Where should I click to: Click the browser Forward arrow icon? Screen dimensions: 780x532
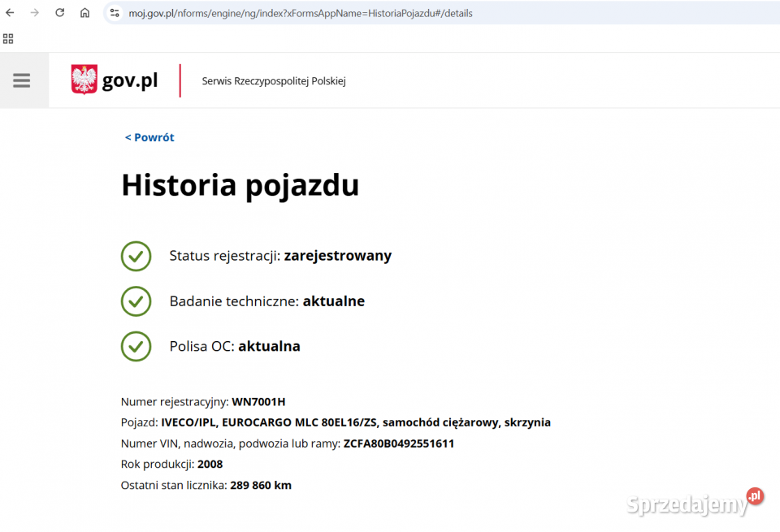(x=33, y=13)
